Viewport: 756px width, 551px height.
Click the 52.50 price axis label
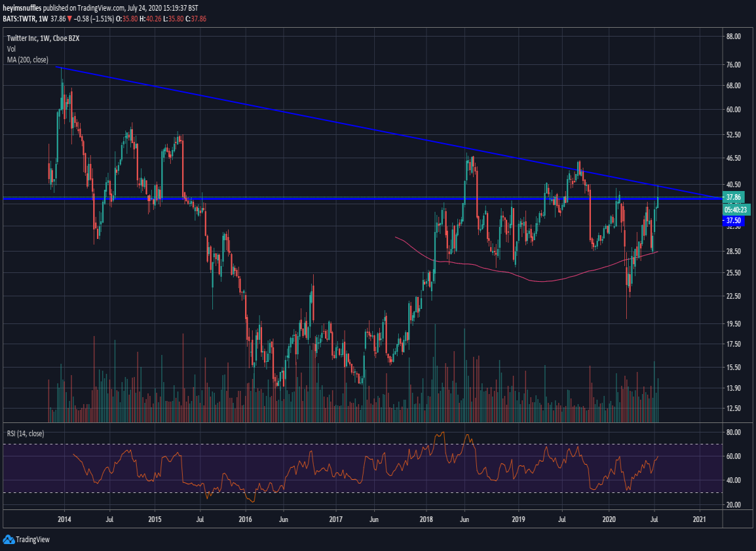[x=733, y=135]
